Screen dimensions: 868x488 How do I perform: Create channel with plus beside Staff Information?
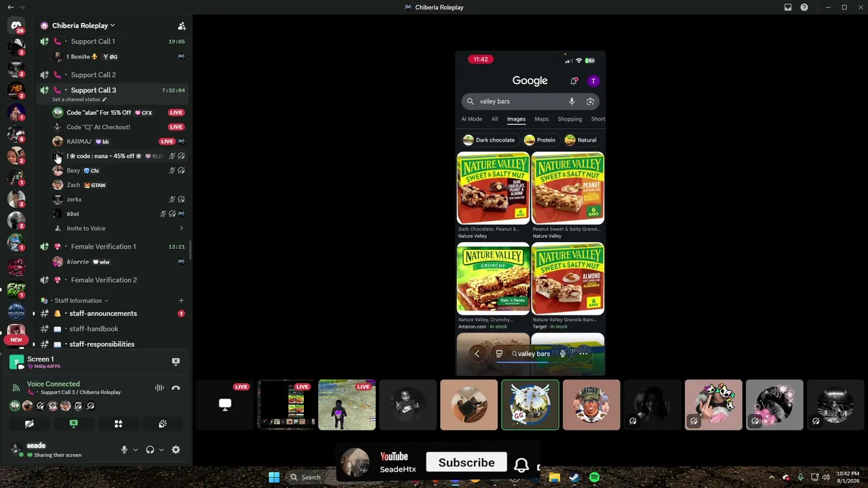(x=181, y=300)
